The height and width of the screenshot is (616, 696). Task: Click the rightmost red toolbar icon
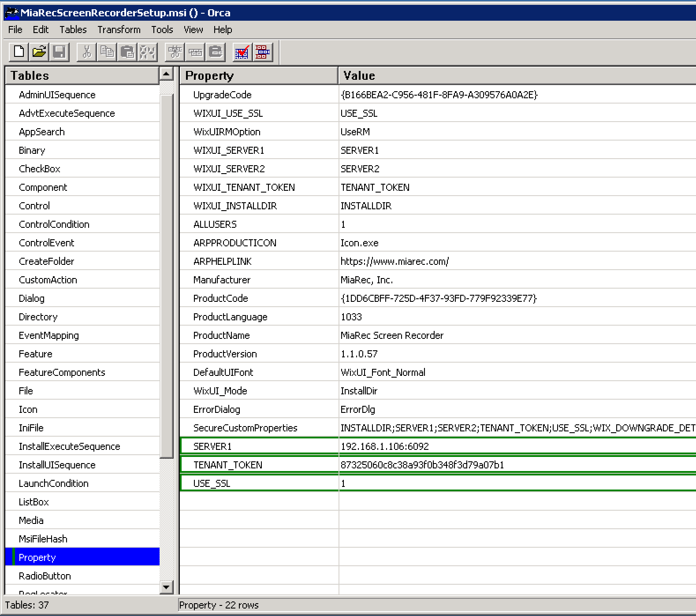[x=263, y=52]
